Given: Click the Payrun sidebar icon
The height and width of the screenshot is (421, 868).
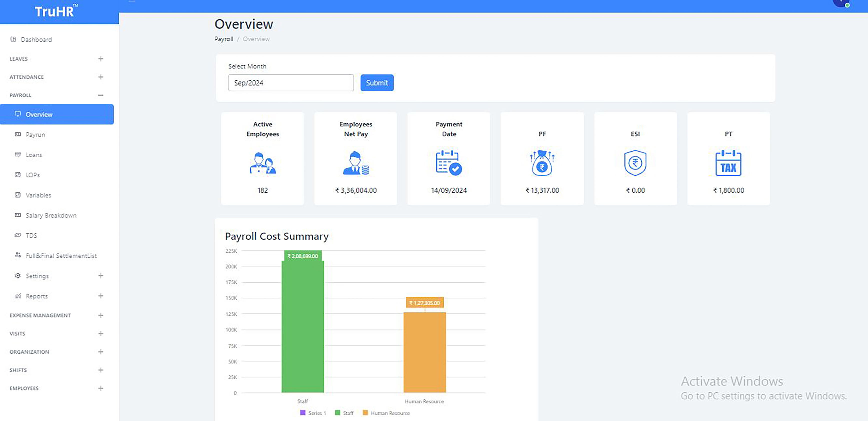Looking at the screenshot, I should tap(18, 134).
